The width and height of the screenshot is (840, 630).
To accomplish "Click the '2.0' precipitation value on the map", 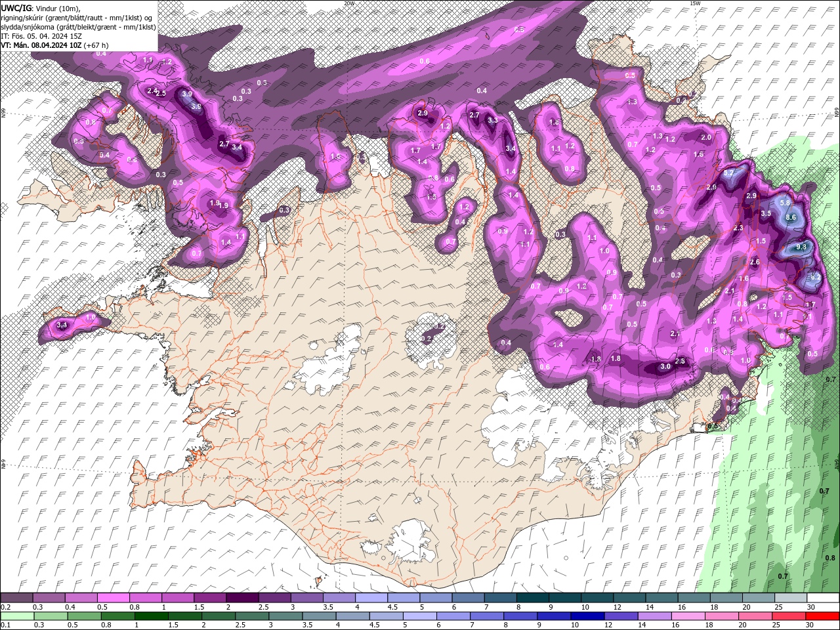I will 706,138.
